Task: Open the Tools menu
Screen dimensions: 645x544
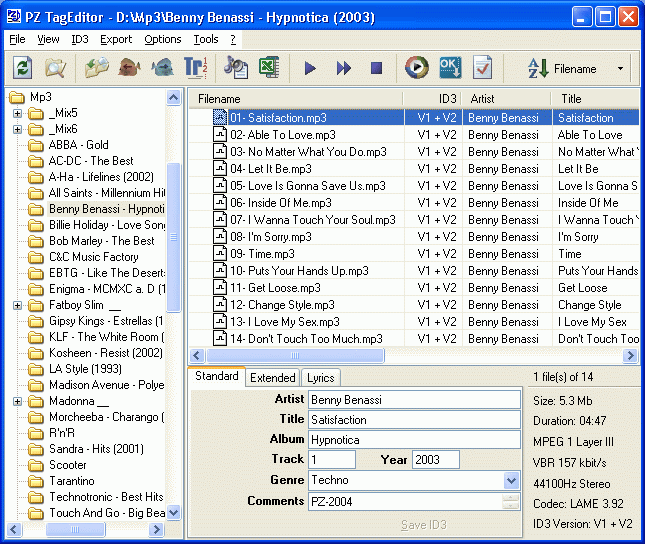Action: 206,39
